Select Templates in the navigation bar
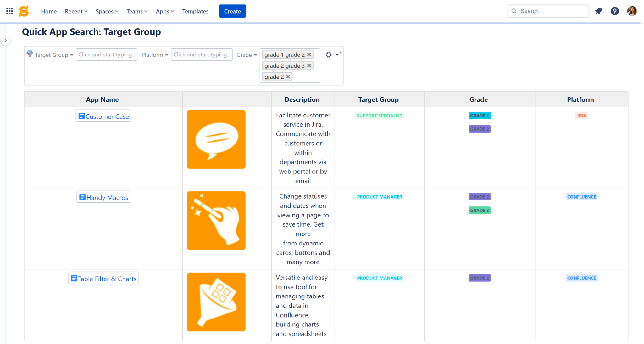The width and height of the screenshot is (644, 344). pos(195,11)
